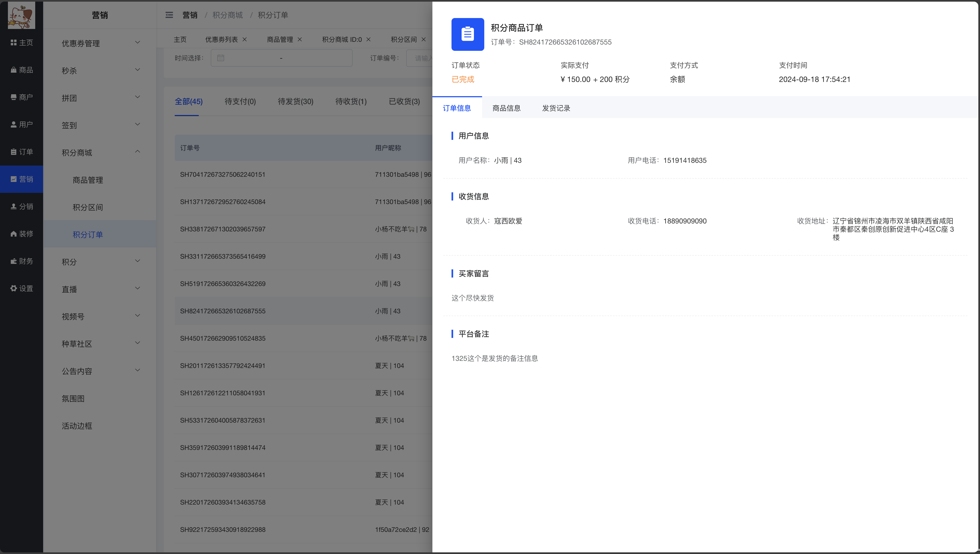The width and height of the screenshot is (980, 554).
Task: Open the 订单 sidebar section
Action: (x=22, y=152)
